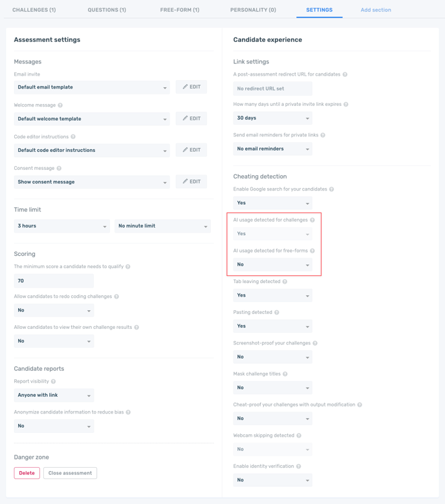Click help icon next to Tab leaving detected
445x504 pixels.
[x=285, y=282]
